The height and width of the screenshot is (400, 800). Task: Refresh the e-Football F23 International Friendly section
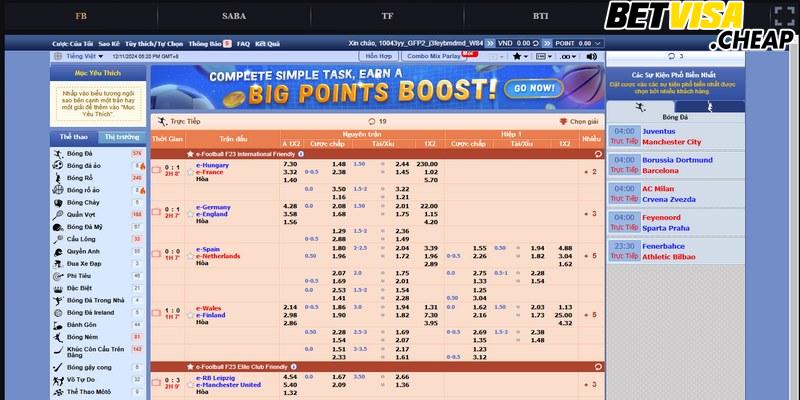(598, 154)
